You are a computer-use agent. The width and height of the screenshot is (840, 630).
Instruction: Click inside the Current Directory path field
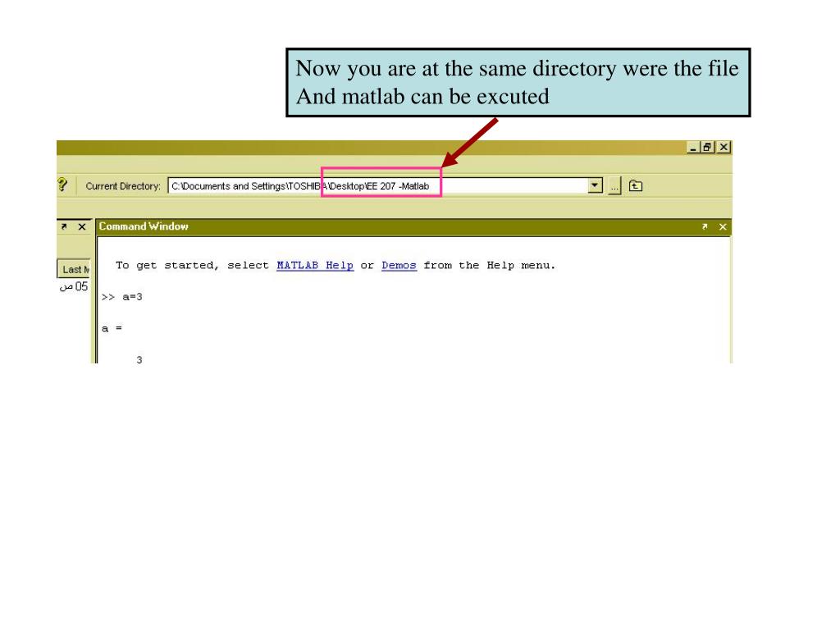click(377, 186)
